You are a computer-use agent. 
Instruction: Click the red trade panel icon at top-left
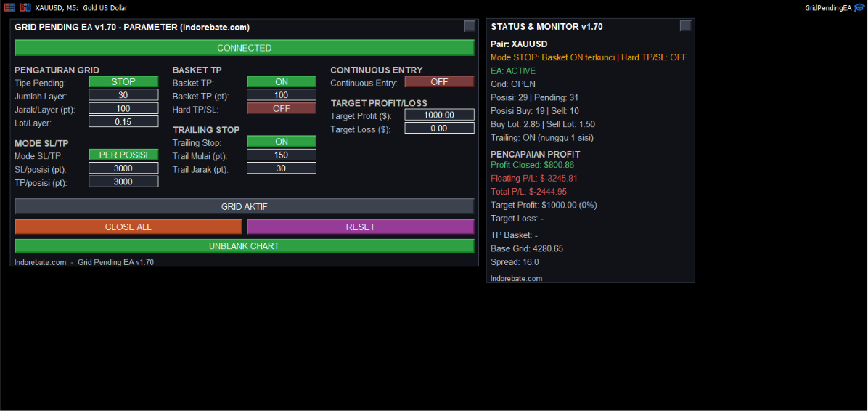(9, 8)
